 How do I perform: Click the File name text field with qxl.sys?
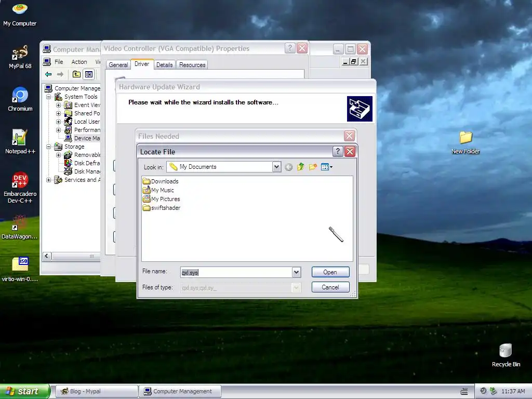point(236,272)
